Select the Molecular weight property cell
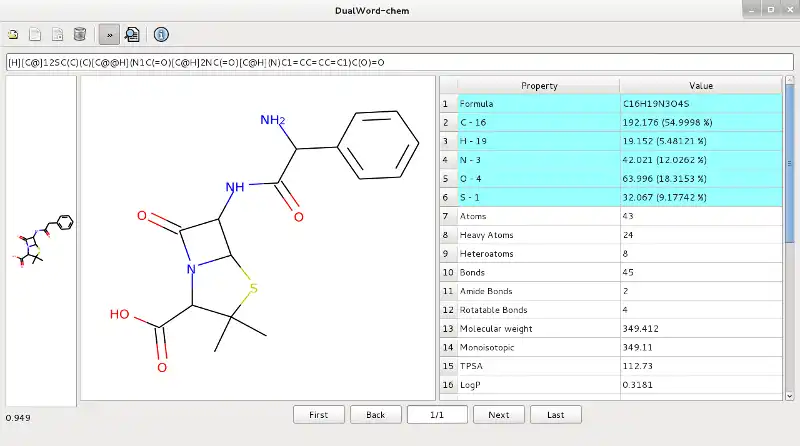The height and width of the screenshot is (446, 800). coord(539,329)
